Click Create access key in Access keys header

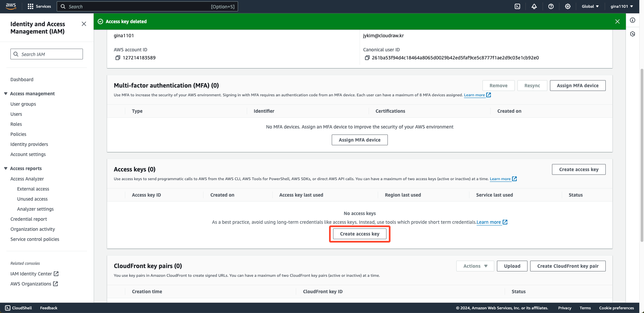pyautogui.click(x=579, y=169)
